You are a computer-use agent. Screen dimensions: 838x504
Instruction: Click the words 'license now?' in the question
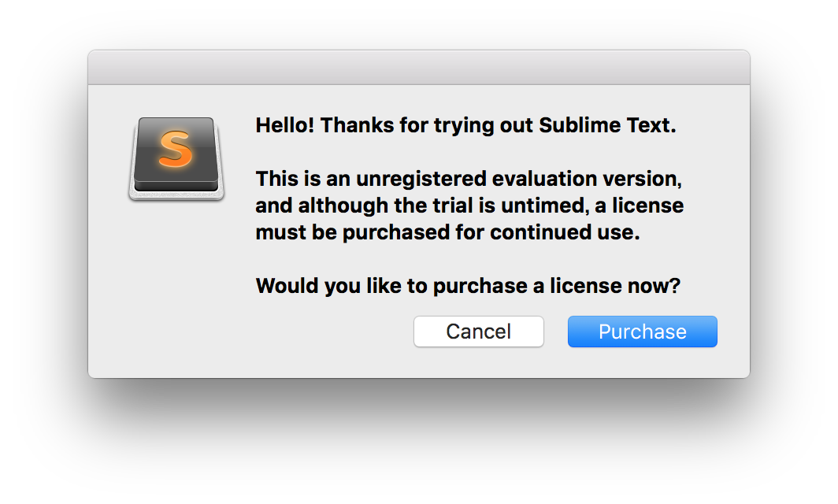click(615, 286)
